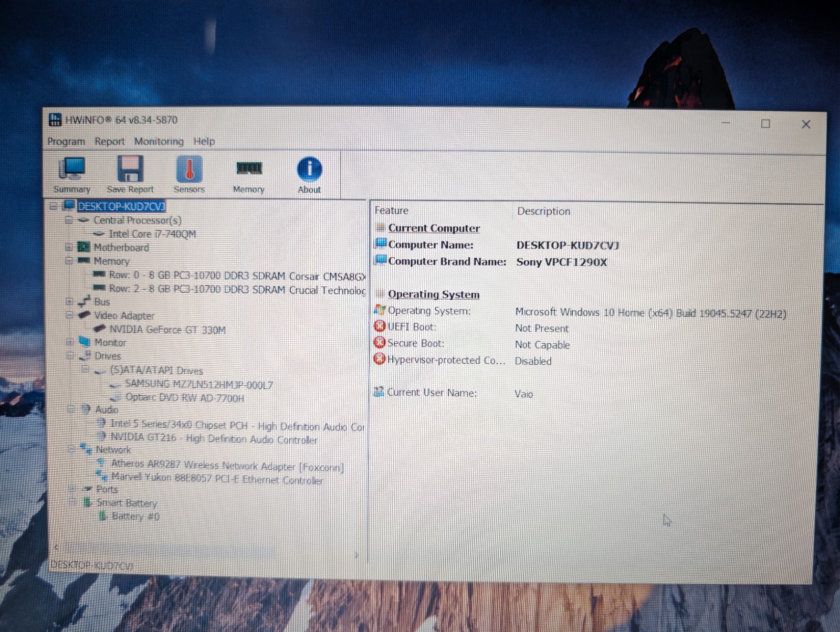The height and width of the screenshot is (632, 840).
Task: Click the Feature column header
Action: click(x=392, y=210)
